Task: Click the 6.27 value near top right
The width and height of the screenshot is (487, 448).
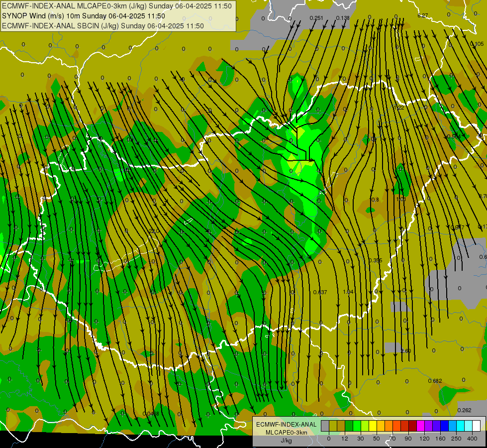Action: click(x=423, y=15)
